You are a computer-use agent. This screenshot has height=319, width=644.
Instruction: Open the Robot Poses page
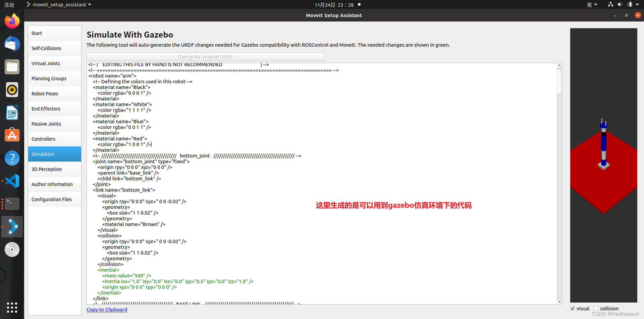coord(55,94)
